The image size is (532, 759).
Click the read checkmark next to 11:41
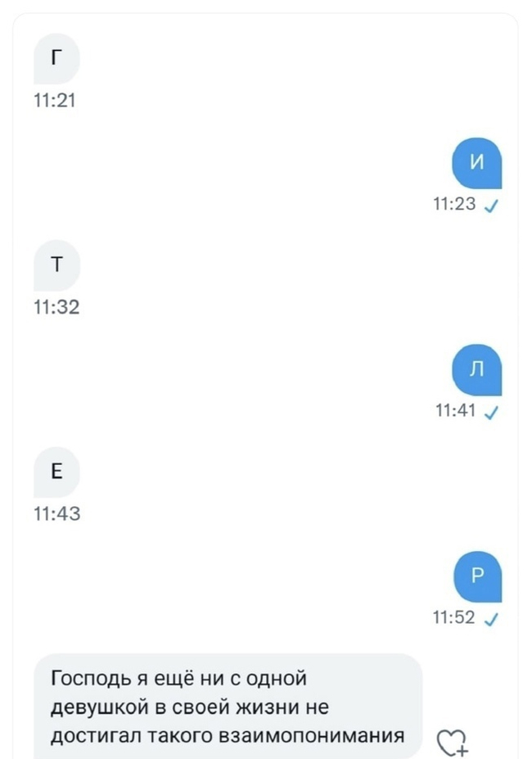pyautogui.click(x=492, y=413)
